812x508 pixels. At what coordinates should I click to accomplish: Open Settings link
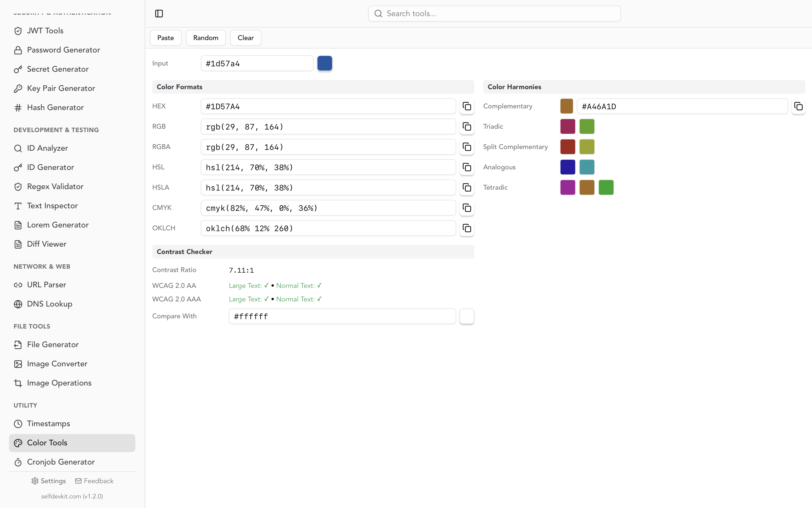tap(49, 481)
